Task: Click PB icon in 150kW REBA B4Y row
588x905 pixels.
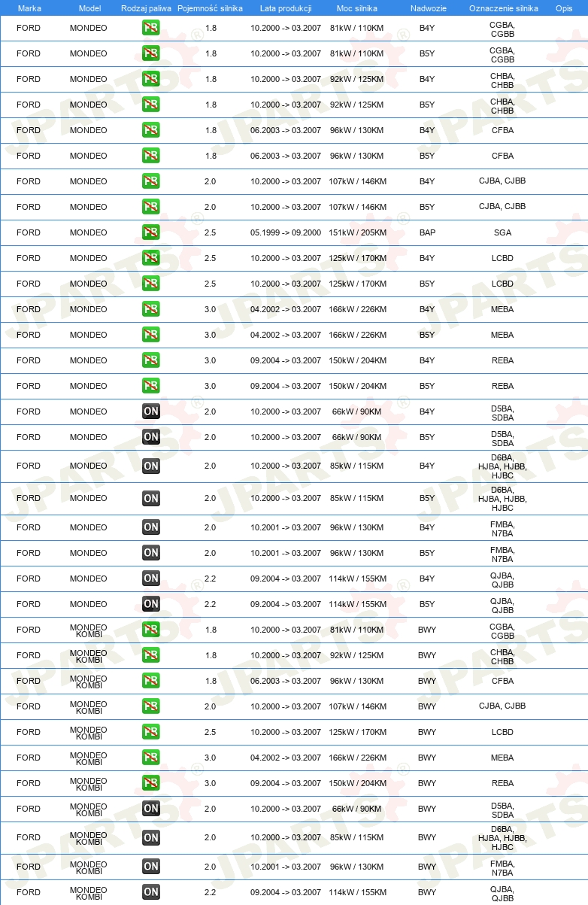Action: (x=151, y=361)
